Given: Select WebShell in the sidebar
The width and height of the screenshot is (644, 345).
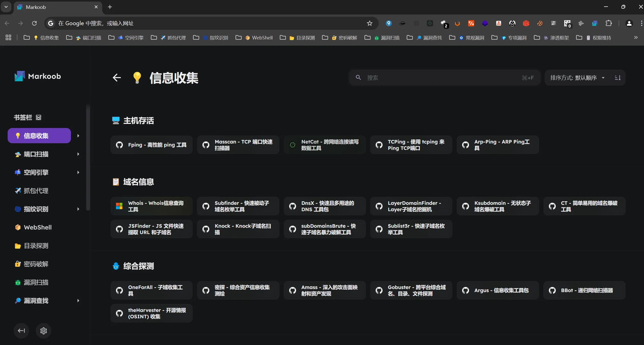Looking at the screenshot, I should pos(39,227).
